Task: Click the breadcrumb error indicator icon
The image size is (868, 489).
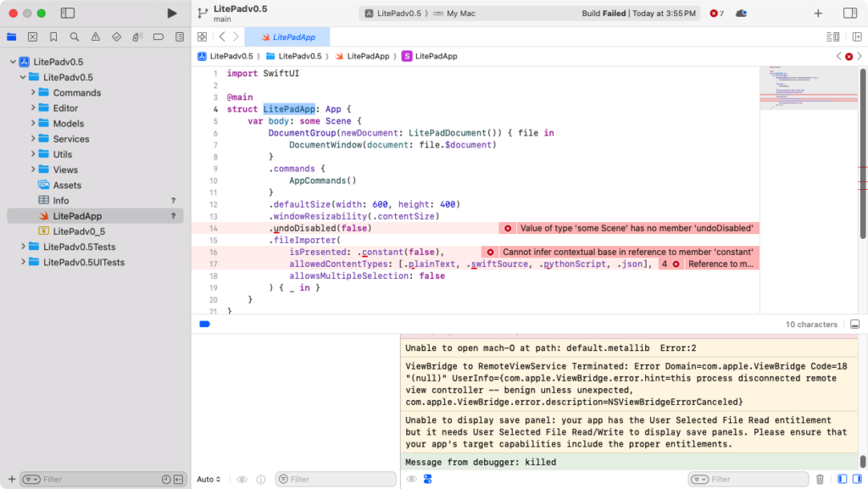Action: point(849,57)
